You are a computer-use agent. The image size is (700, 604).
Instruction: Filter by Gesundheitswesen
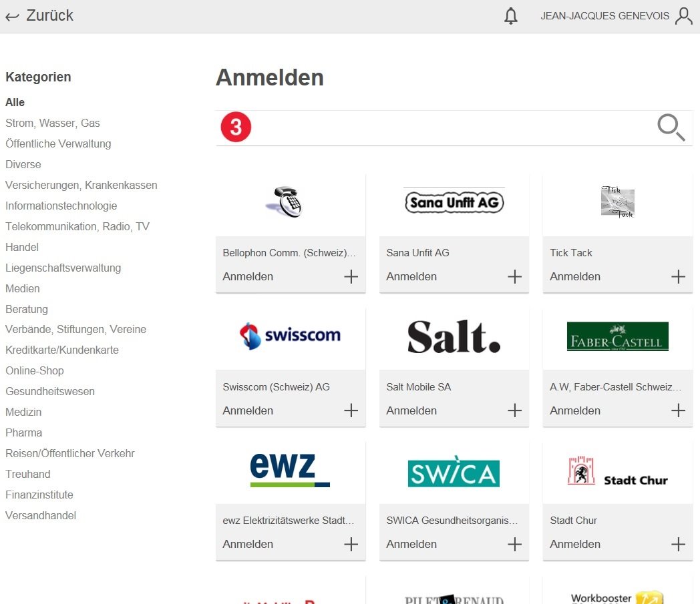click(x=50, y=391)
